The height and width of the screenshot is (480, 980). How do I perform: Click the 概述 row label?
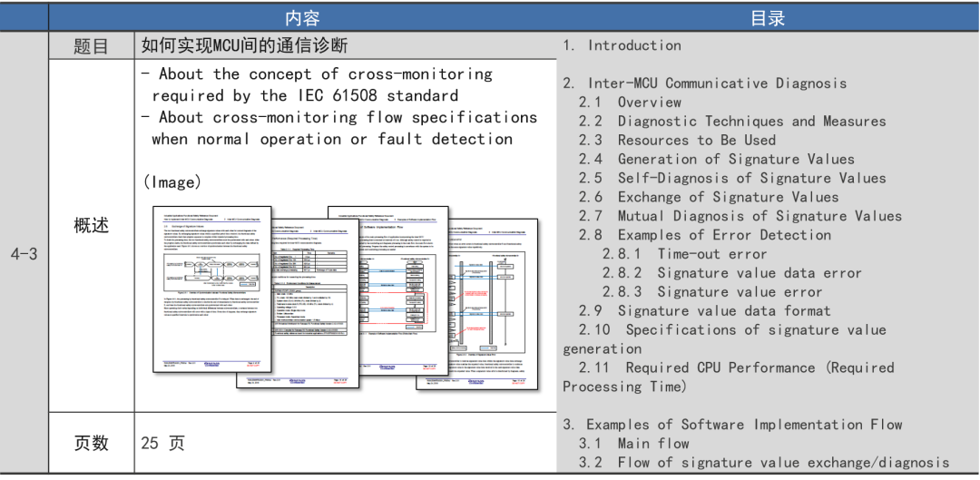pos(91,225)
